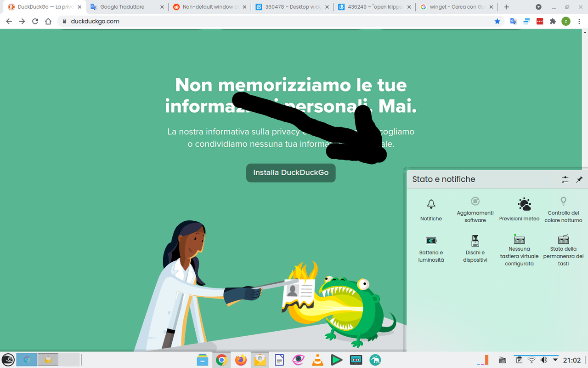
Task: Switch to Non-default window Reddit tab
Action: click(x=209, y=7)
